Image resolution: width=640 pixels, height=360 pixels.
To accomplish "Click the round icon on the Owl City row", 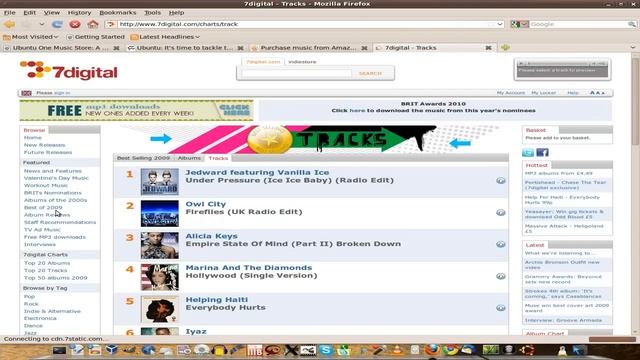I will (501, 212).
